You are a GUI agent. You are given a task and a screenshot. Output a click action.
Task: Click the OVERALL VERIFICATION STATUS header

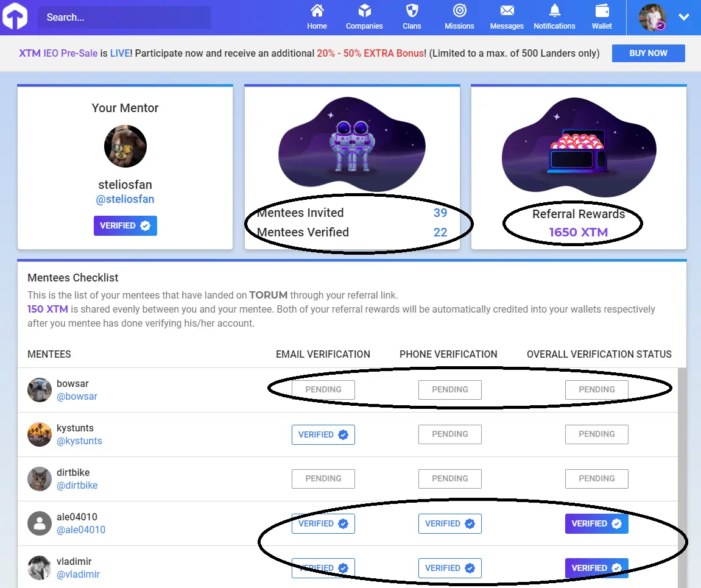pos(599,354)
